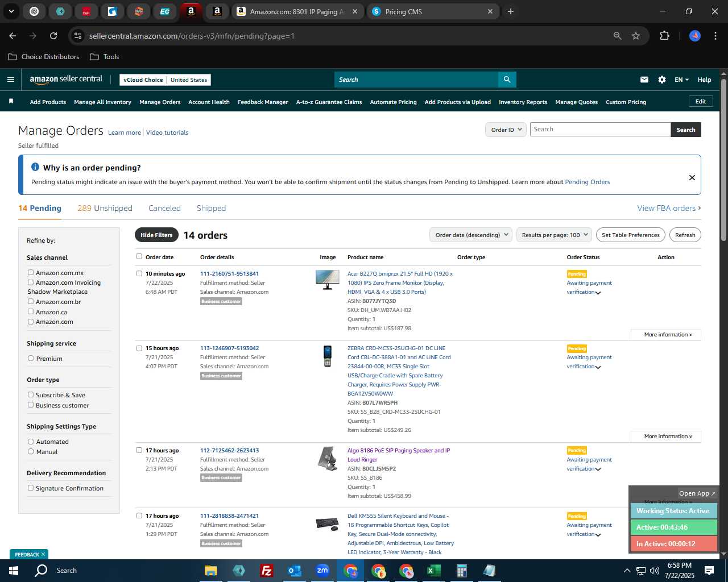Click the Windows Start button
Screen dimensions: 728x582
point(14,571)
